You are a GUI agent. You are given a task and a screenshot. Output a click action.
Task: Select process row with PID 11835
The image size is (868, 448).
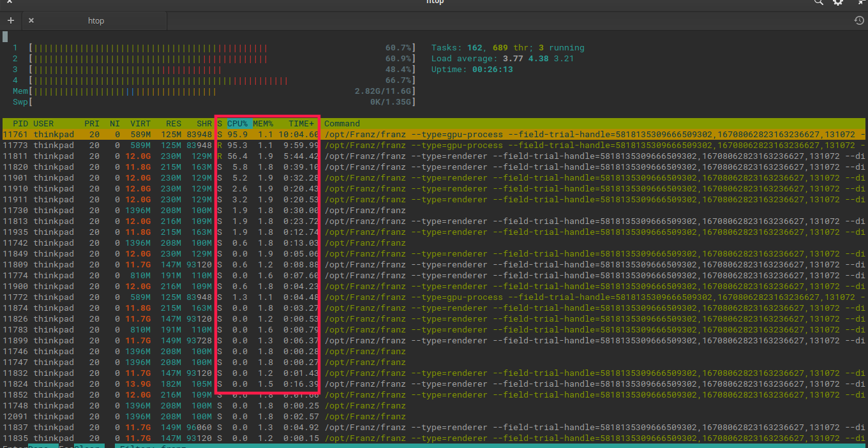click(434, 438)
